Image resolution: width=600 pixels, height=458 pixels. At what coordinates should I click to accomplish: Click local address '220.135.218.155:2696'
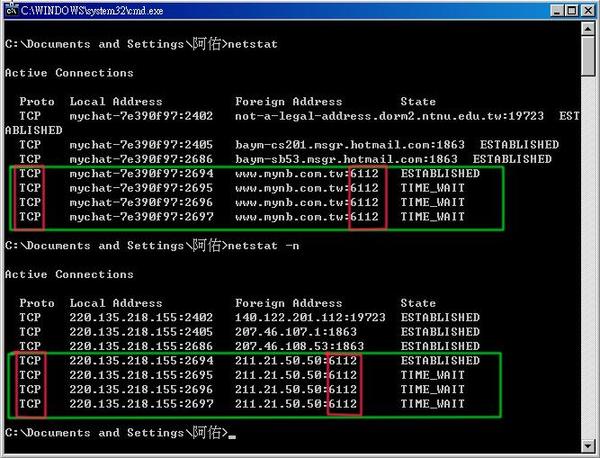(141, 390)
